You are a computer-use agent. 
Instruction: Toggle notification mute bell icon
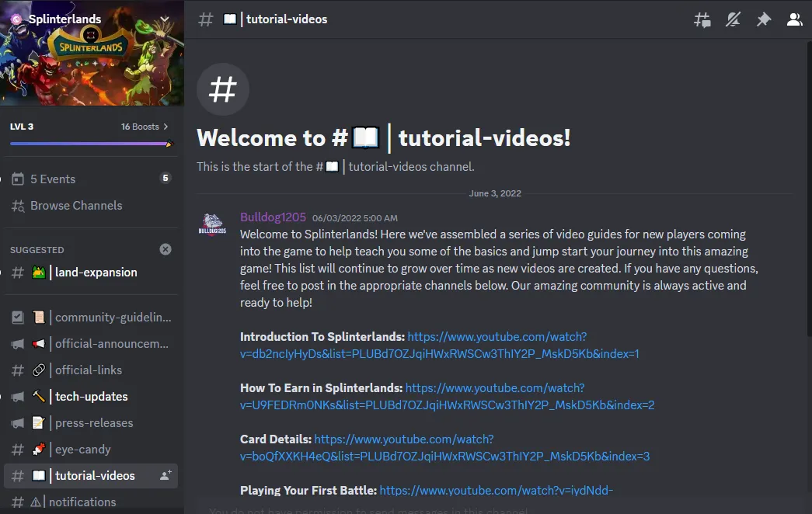pyautogui.click(x=733, y=19)
